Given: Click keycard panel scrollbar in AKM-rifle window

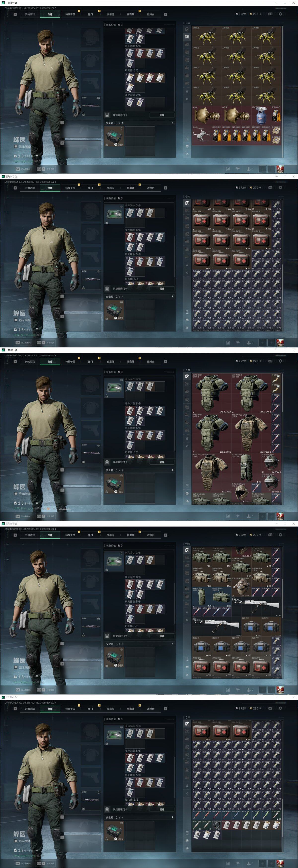Looking at the screenshot, I should tap(175, 608).
